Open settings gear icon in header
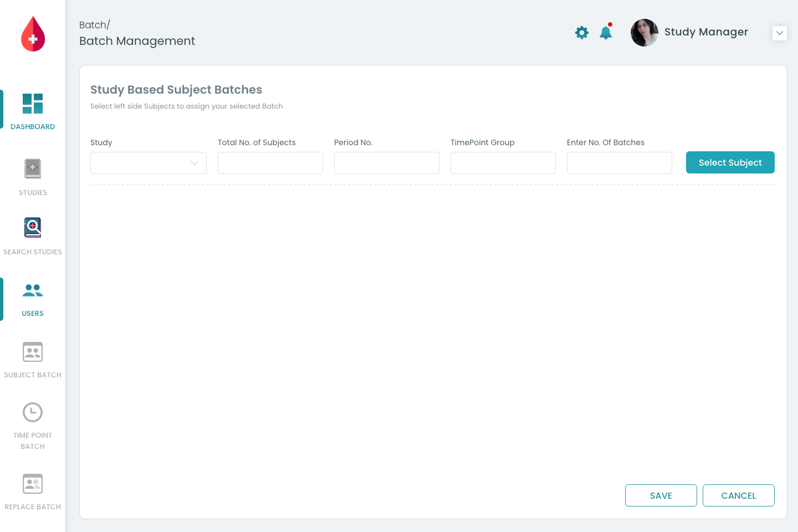Screen dimensions: 798x532 (582, 33)
